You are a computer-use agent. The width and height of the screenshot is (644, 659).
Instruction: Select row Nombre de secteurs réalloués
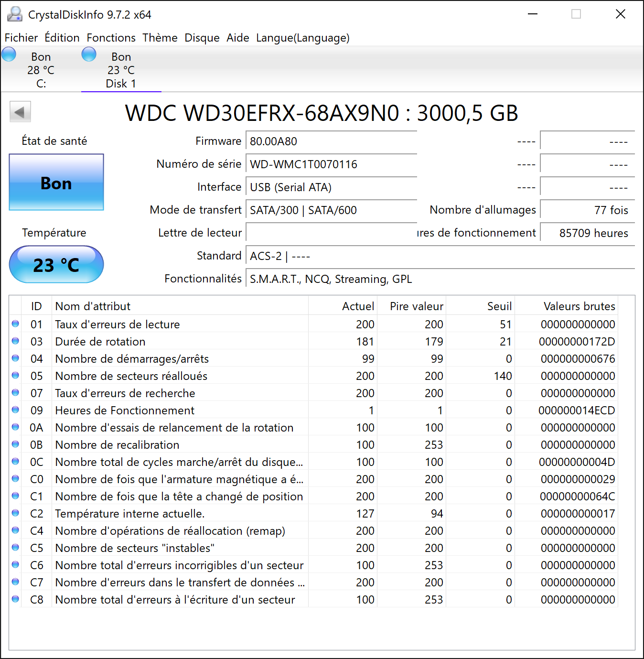[x=314, y=376]
